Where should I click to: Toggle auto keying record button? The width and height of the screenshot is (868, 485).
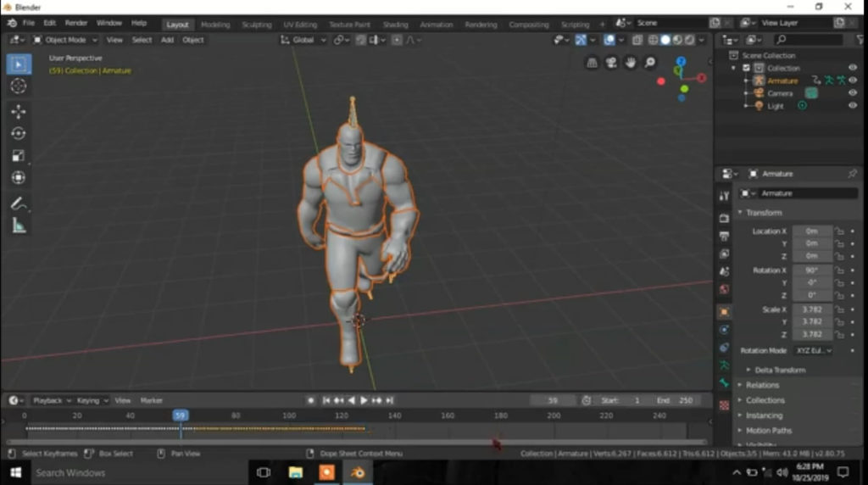click(x=310, y=400)
